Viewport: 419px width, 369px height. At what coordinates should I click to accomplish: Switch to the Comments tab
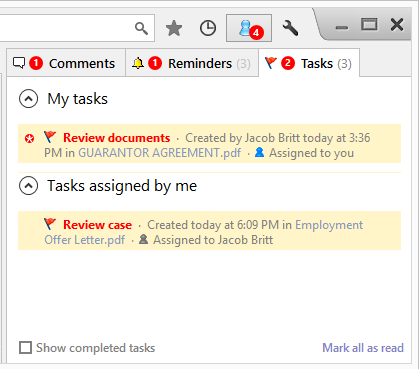[66, 63]
